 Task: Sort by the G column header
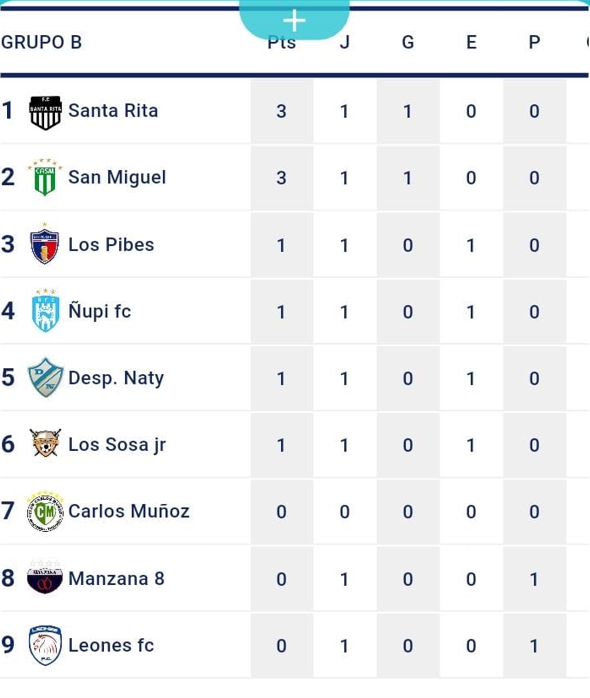pyautogui.click(x=408, y=42)
